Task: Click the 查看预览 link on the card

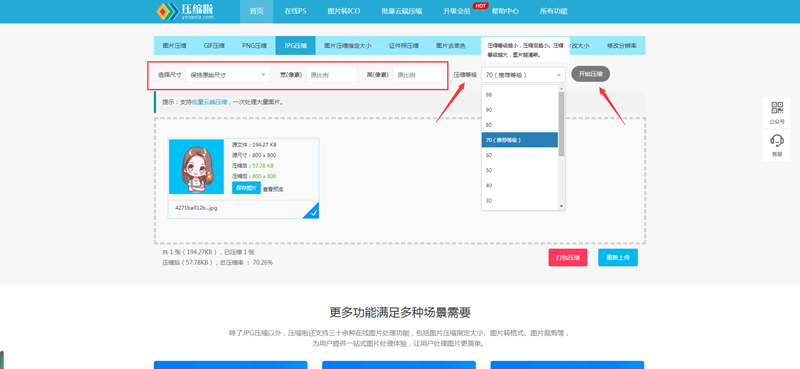Action: click(273, 189)
